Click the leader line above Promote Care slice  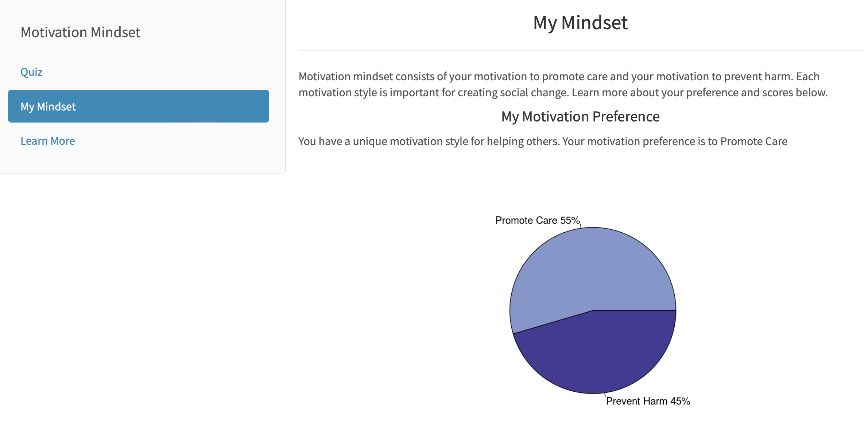pos(581,226)
